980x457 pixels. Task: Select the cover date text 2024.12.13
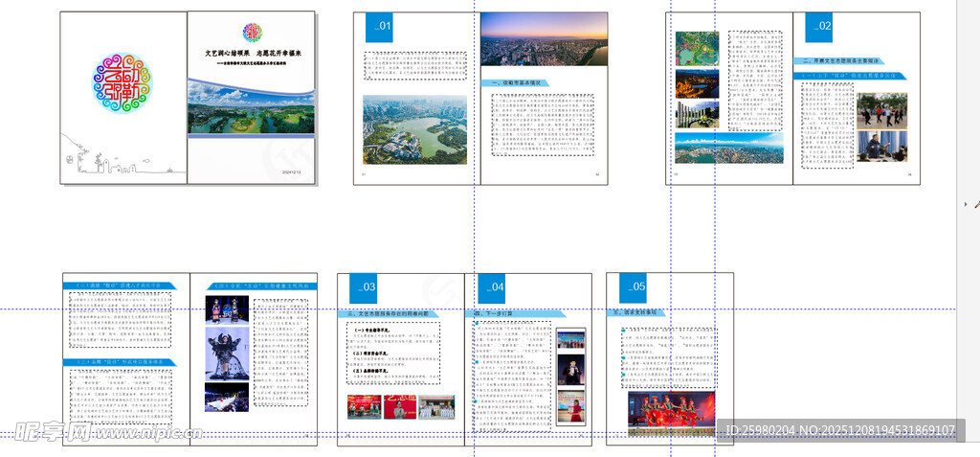(x=291, y=171)
